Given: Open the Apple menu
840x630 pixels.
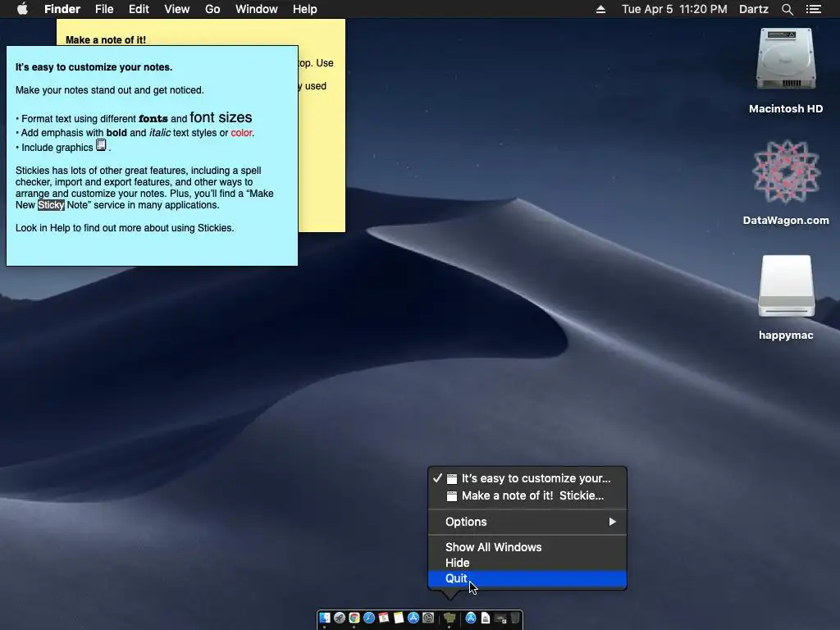Looking at the screenshot, I should (22, 9).
